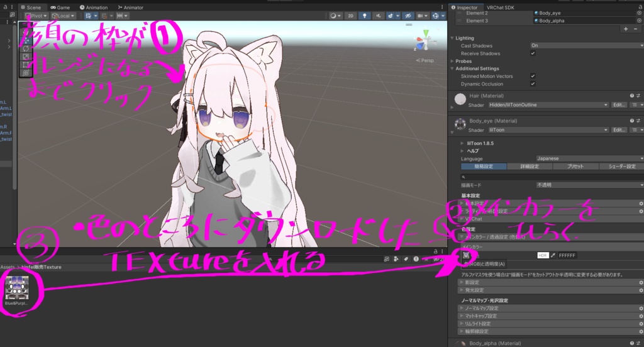The image size is (644, 347).
Task: Switch to the Game tab
Action: (60, 8)
